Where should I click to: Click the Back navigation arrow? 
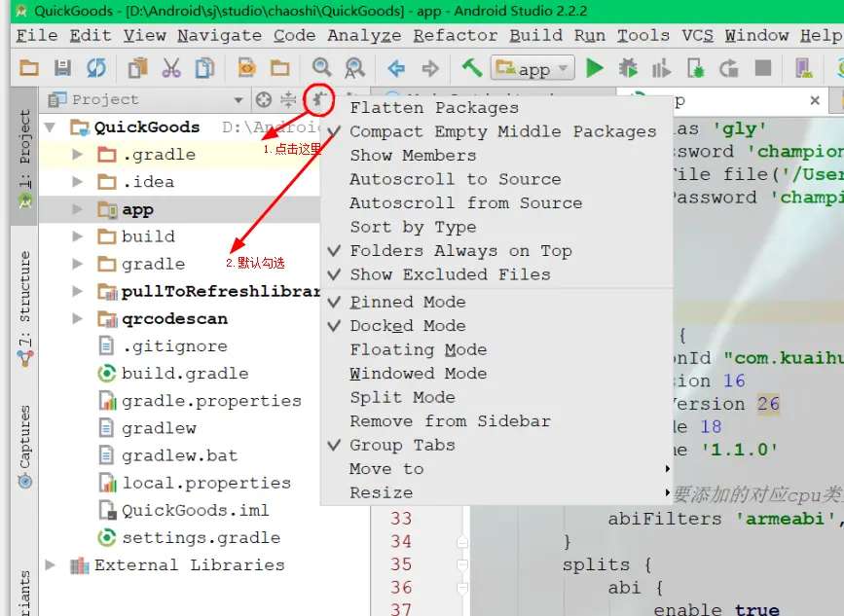click(396, 68)
